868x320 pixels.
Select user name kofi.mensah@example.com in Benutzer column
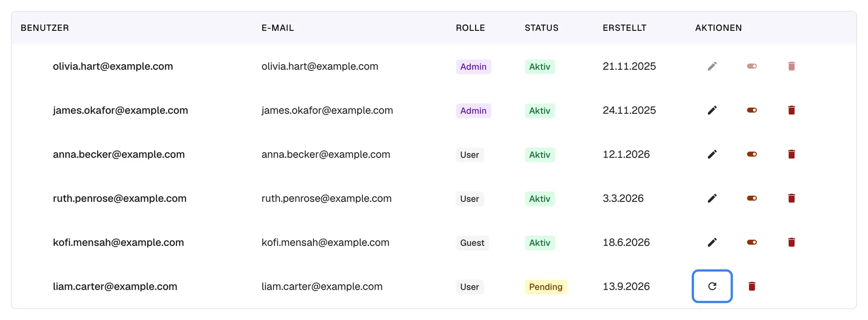(118, 242)
